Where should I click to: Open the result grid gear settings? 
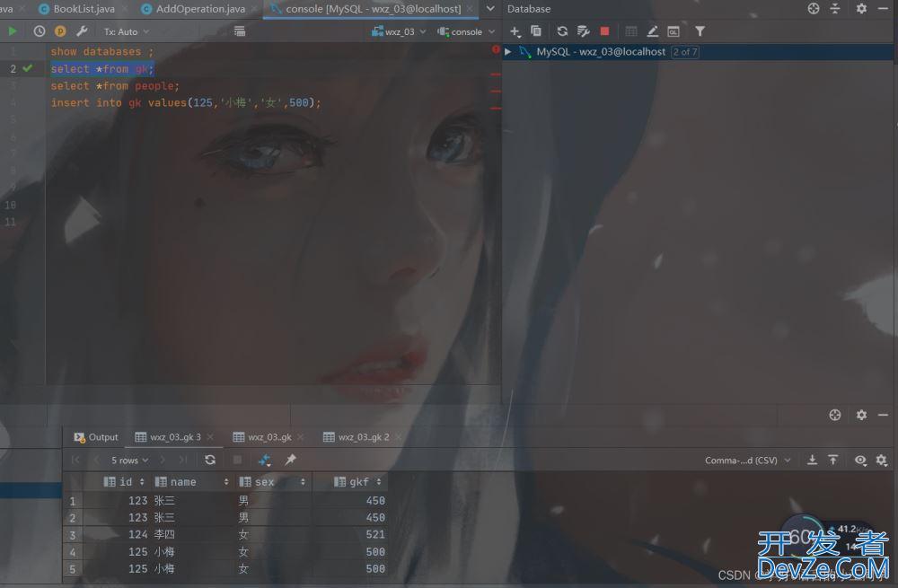click(882, 460)
